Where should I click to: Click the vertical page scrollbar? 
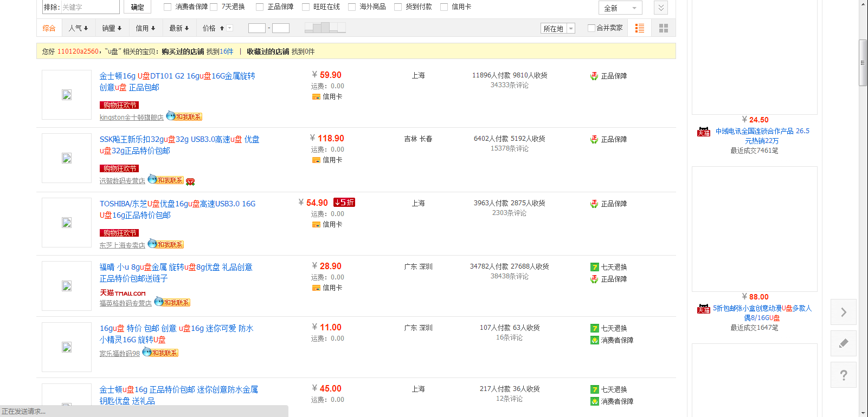click(x=863, y=63)
